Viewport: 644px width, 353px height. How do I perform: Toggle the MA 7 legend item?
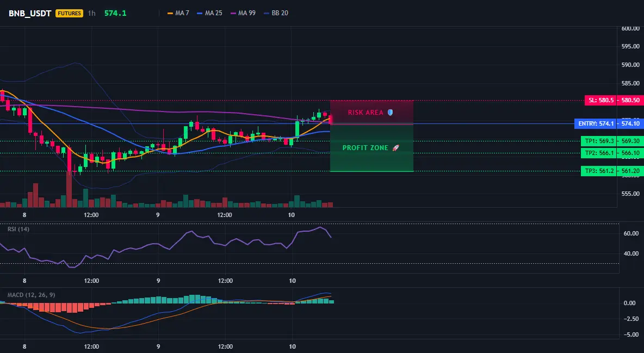tap(178, 13)
